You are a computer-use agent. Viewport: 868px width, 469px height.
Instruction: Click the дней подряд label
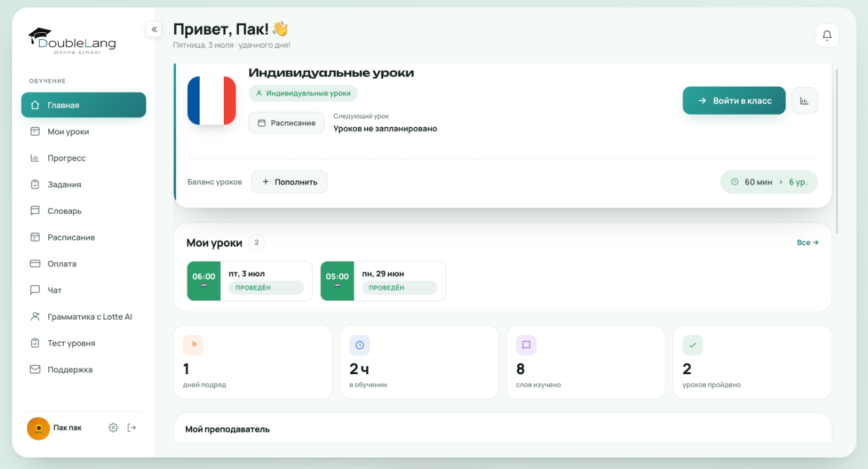[205, 385]
